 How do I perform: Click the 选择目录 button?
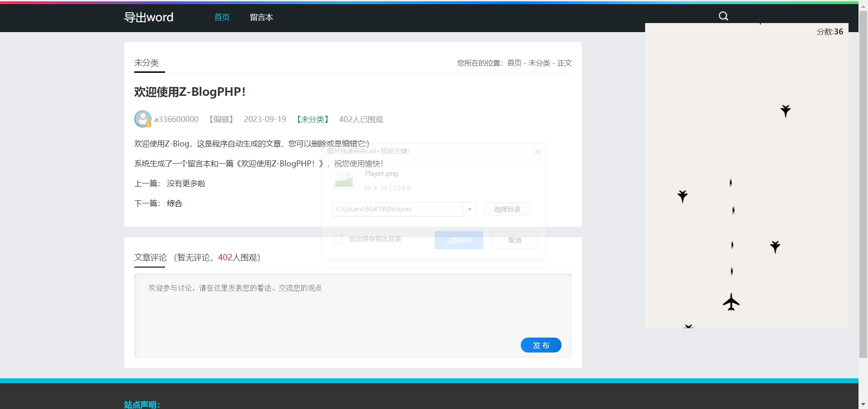pos(507,209)
